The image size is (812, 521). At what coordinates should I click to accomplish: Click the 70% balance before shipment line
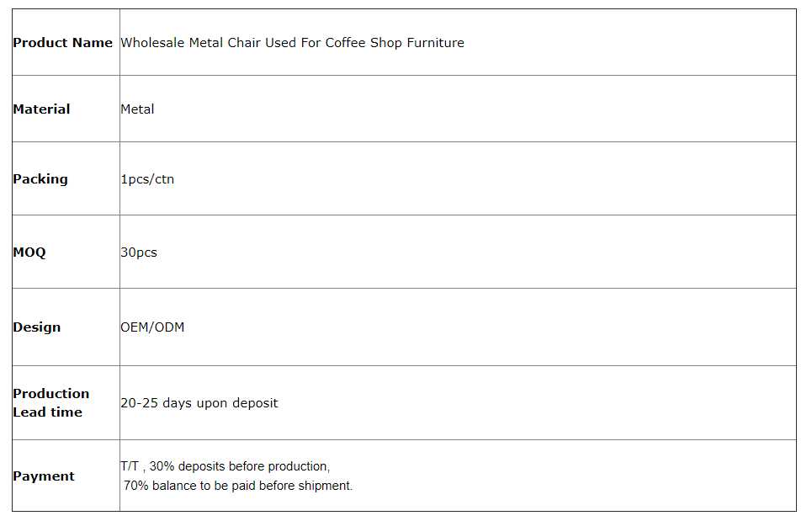click(238, 486)
